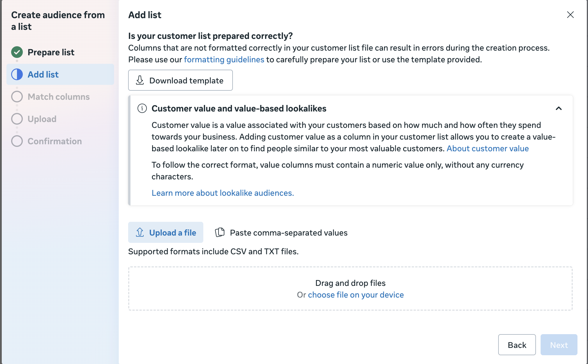This screenshot has width=588, height=364.
Task: Click the green Prepare list checkmark
Action: [x=17, y=52]
